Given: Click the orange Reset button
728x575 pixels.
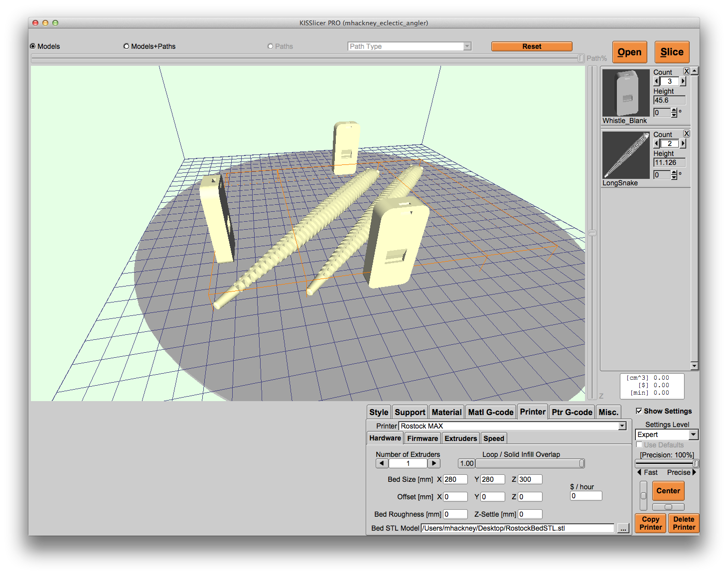Looking at the screenshot, I should (x=531, y=46).
